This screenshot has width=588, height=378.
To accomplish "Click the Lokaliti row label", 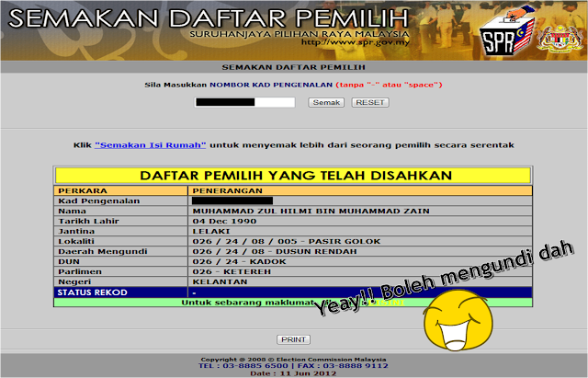I will coord(76,241).
